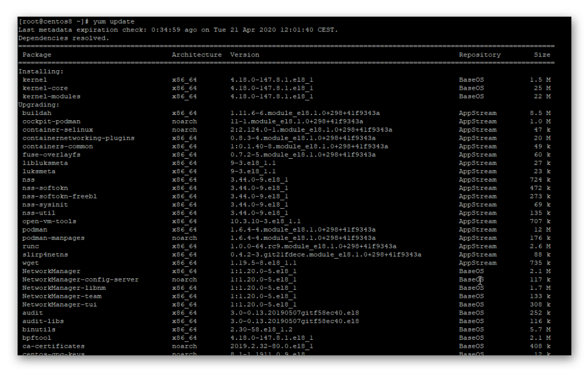Image resolution: width=588 pixels, height=372 pixels.
Task: Click the 'Upgrading:' section label
Action: pos(39,105)
